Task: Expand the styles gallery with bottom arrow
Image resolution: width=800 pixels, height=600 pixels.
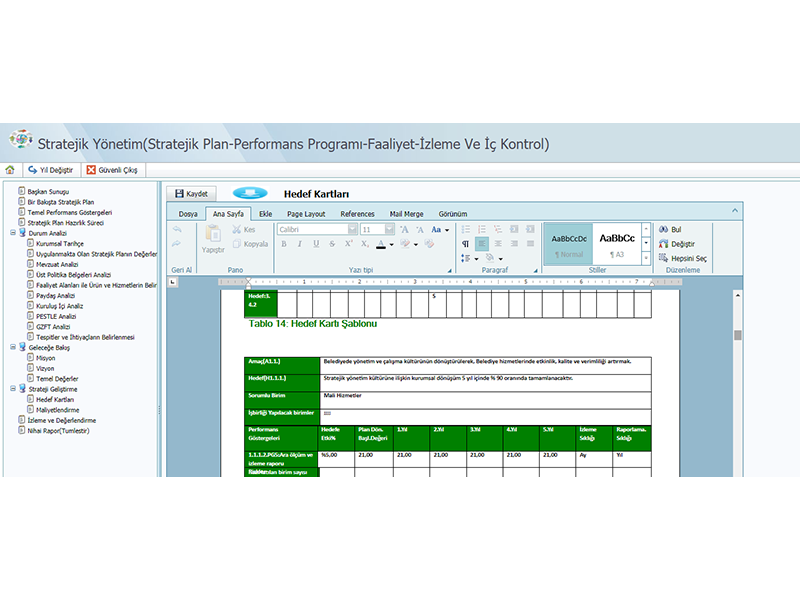Action: 646,259
